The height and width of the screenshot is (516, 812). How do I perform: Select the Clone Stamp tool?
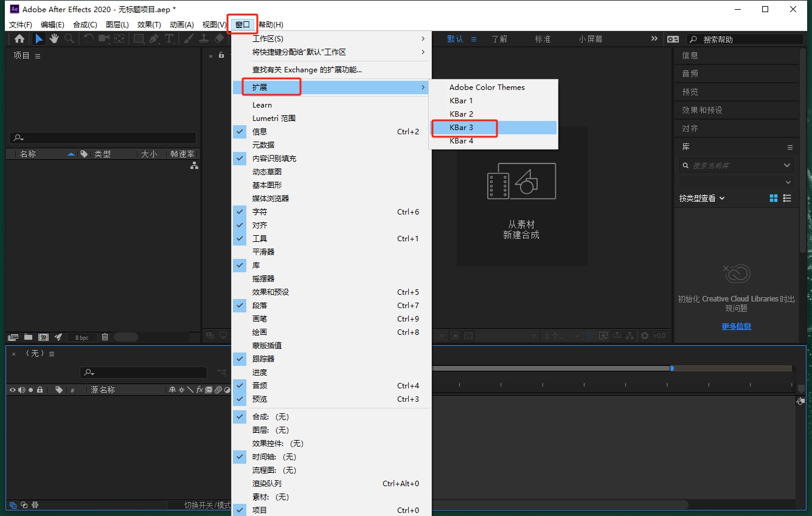coord(204,39)
